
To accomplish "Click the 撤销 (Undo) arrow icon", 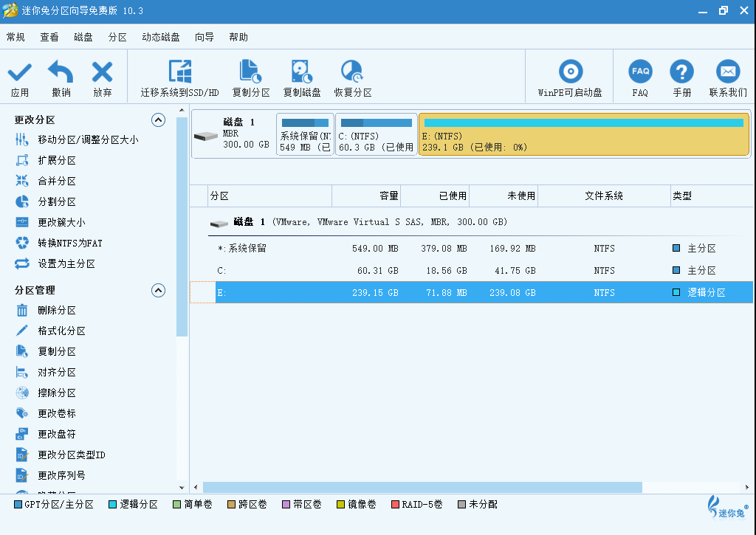I will (61, 72).
